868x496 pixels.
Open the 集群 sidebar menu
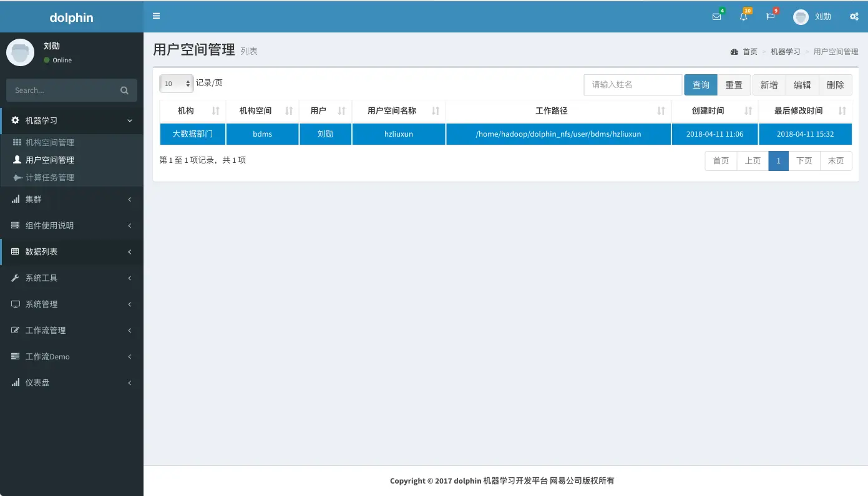tap(72, 200)
